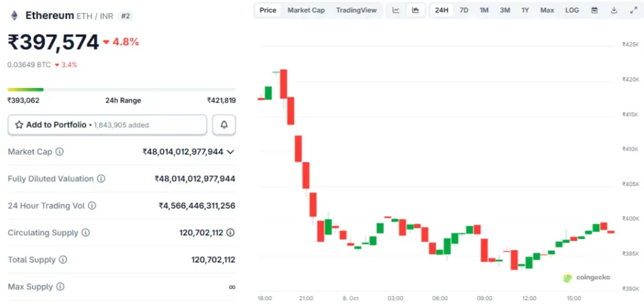644x305 pixels.
Task: Select the 7D time range
Action: pos(464,10)
